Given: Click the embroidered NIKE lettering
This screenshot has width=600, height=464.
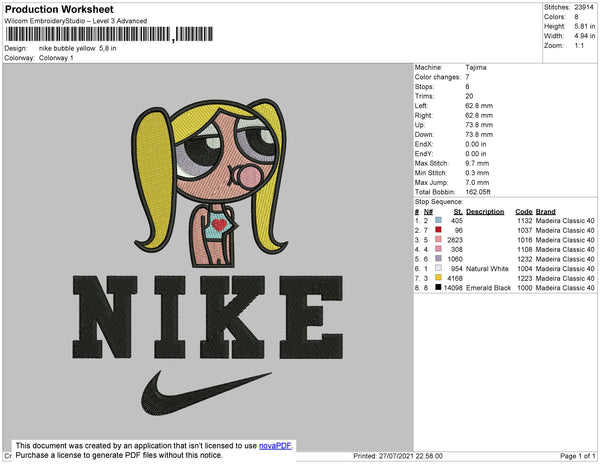Looking at the screenshot, I should pyautogui.click(x=208, y=317).
